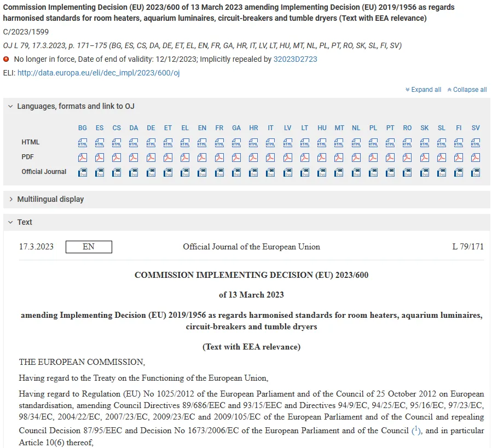Open the Bulgarian HTML version icon
The width and height of the screenshot is (492, 448).
click(x=82, y=143)
